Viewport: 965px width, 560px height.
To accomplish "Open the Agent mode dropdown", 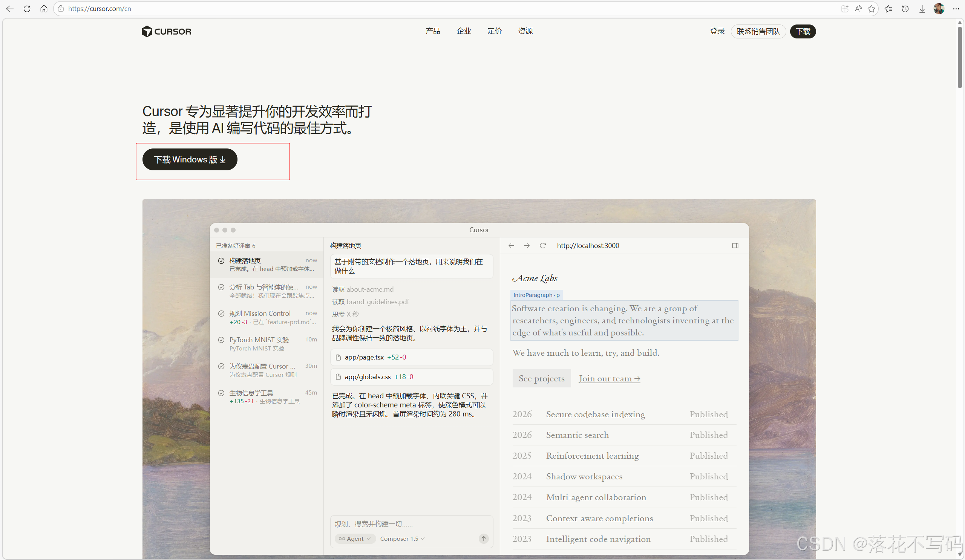I will [x=355, y=538].
